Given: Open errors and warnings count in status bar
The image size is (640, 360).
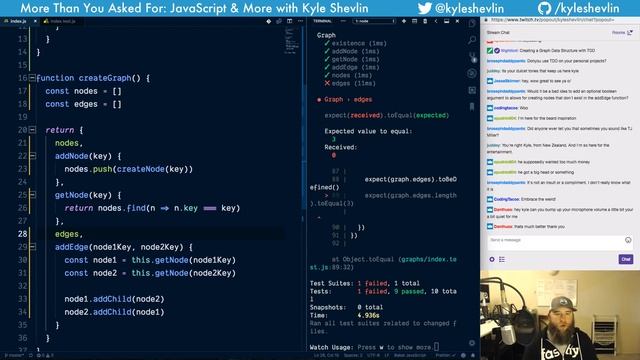Looking at the screenshot, I should (46, 356).
